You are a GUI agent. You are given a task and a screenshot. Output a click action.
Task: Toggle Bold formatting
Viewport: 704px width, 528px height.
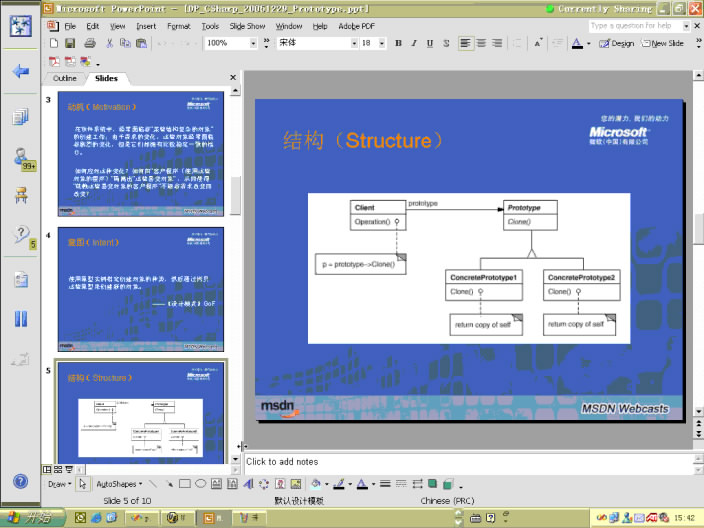[x=398, y=44]
